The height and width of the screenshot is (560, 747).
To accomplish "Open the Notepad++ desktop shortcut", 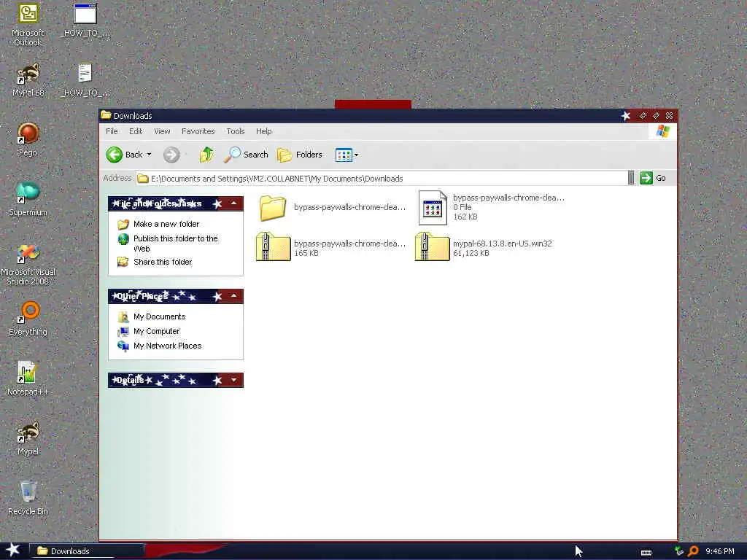I will 28,378.
